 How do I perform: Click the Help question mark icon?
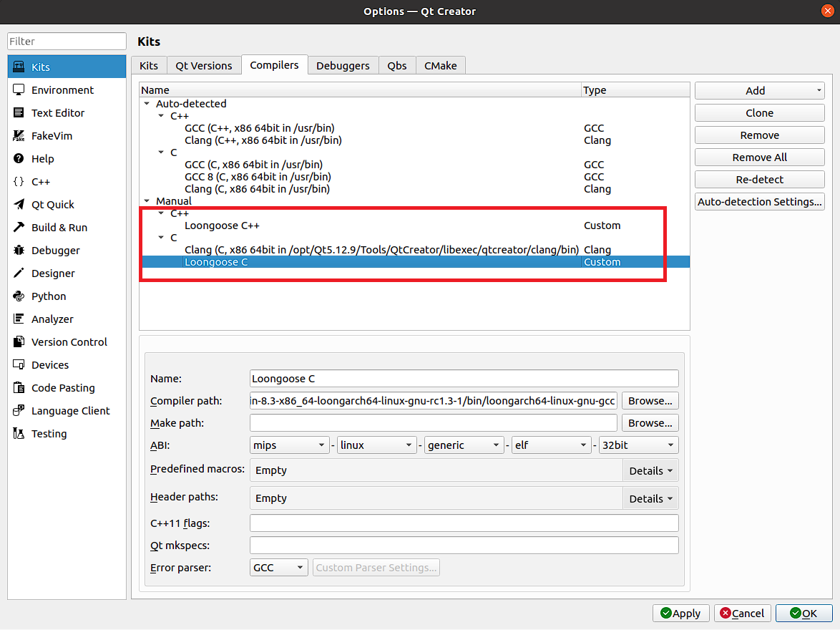pyautogui.click(x=19, y=159)
